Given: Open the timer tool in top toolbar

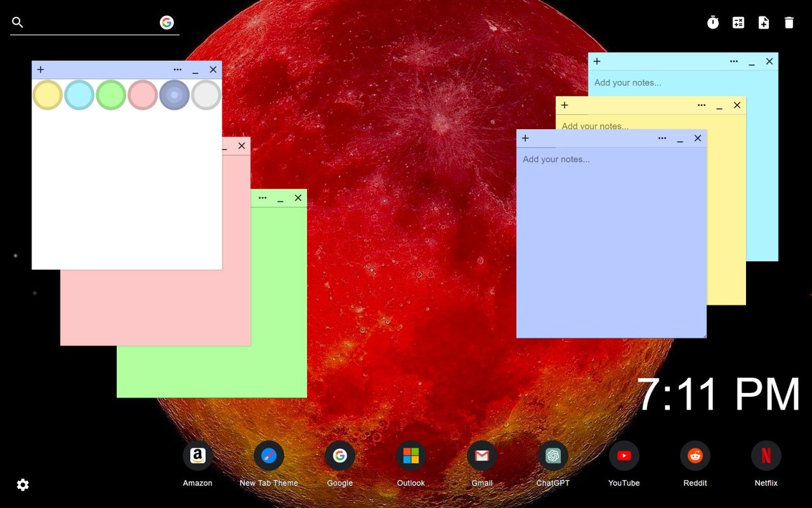Looking at the screenshot, I should tap(713, 23).
